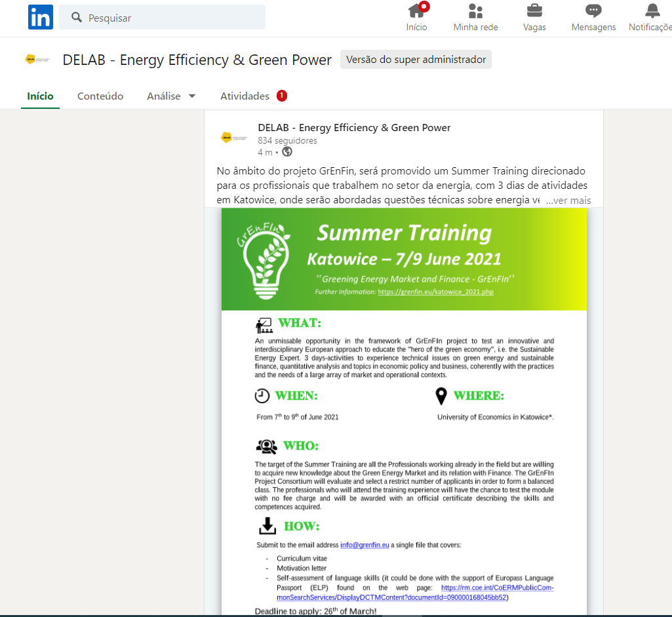Click the '4 m' post timestamp
The width and height of the screenshot is (672, 617).
tap(265, 152)
